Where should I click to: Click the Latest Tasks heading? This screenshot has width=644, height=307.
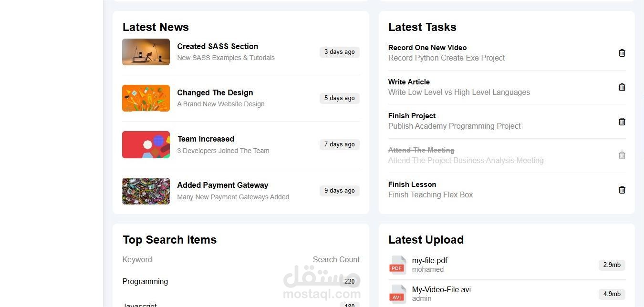pyautogui.click(x=422, y=27)
